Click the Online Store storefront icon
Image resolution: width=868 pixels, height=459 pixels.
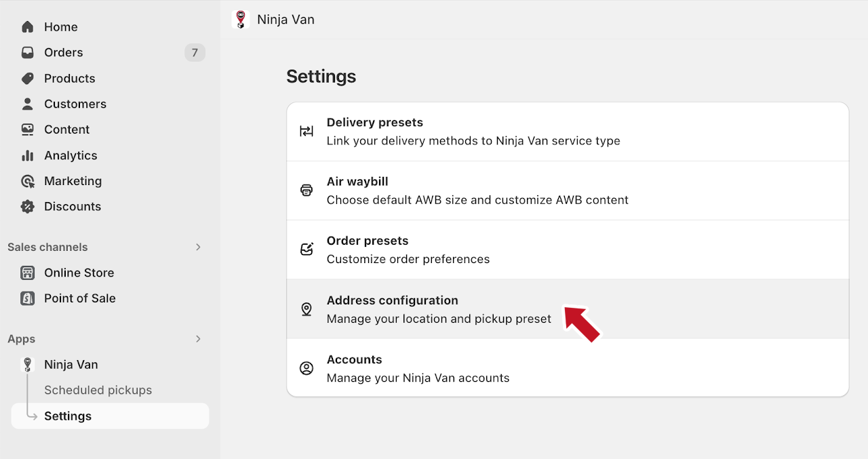[x=27, y=273]
